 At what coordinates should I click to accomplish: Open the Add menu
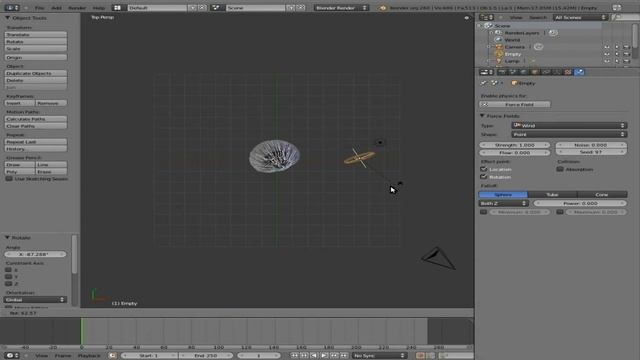click(56, 8)
